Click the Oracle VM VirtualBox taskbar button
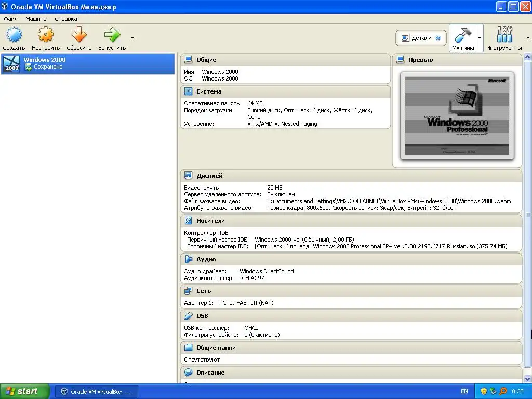The image size is (532, 399). (x=96, y=392)
